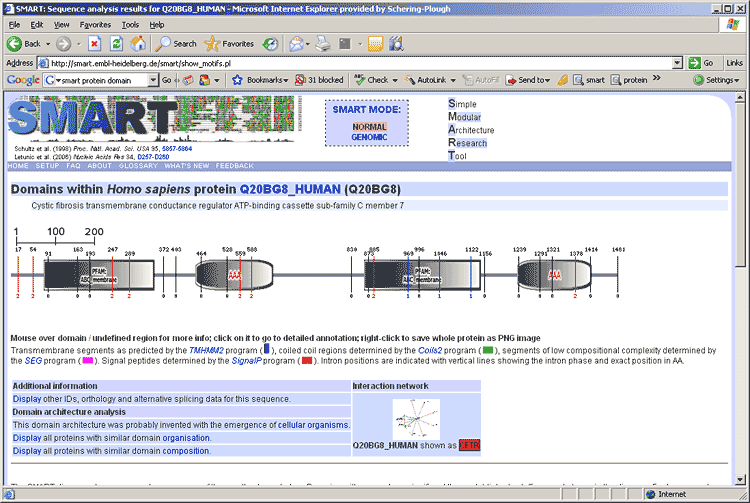The image size is (750, 503).
Task: Click the page's vertical scrollbar down arrow
Action: [x=740, y=480]
